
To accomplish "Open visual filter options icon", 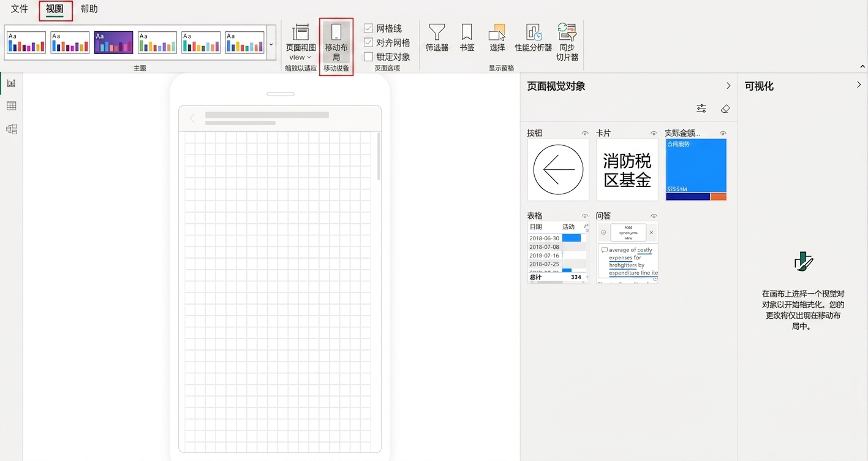I will [x=701, y=109].
